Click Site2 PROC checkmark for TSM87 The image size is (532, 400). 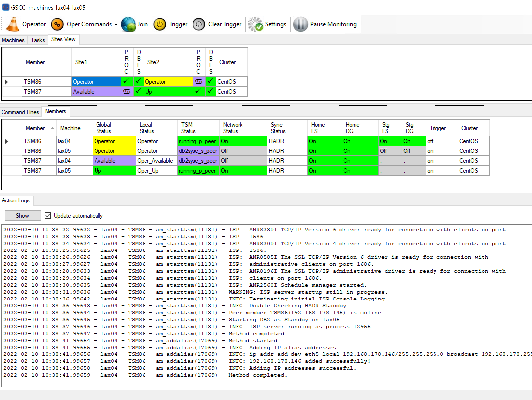[x=199, y=91]
